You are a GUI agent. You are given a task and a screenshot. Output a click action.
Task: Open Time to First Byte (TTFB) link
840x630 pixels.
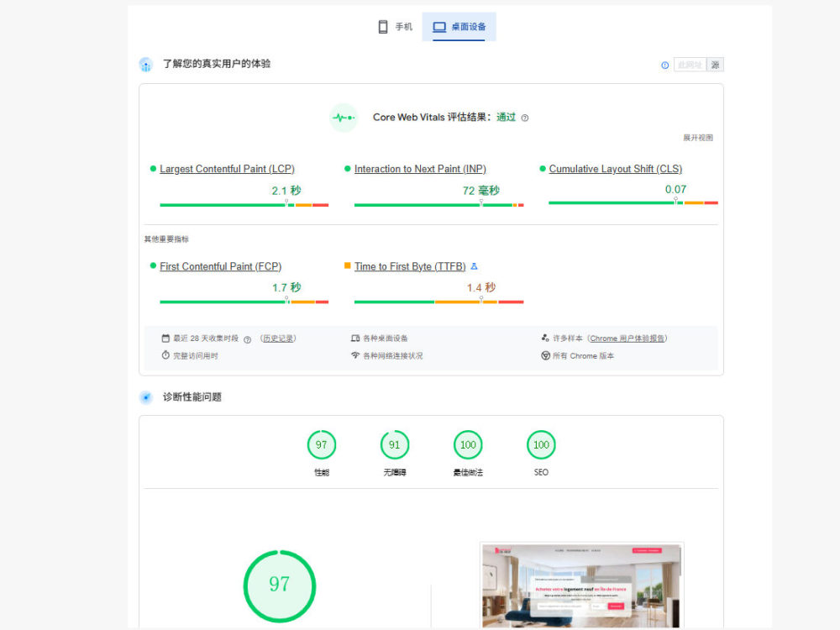pyautogui.click(x=410, y=266)
